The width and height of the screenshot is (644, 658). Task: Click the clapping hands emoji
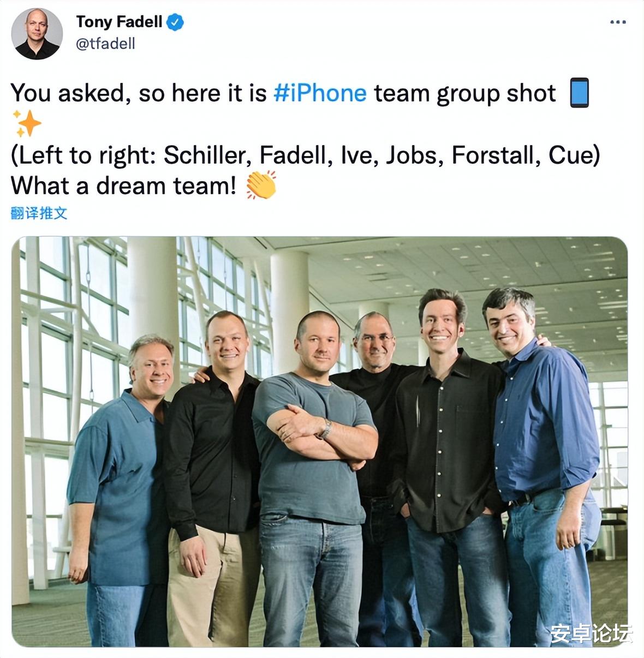tap(261, 185)
